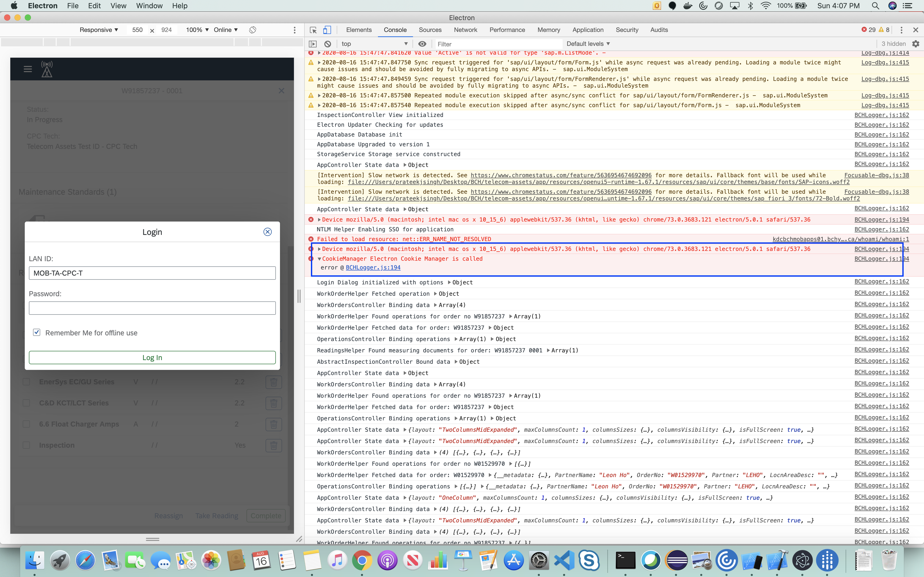Open the DevTools three-dot overflow menu
924x577 pixels.
901,30
